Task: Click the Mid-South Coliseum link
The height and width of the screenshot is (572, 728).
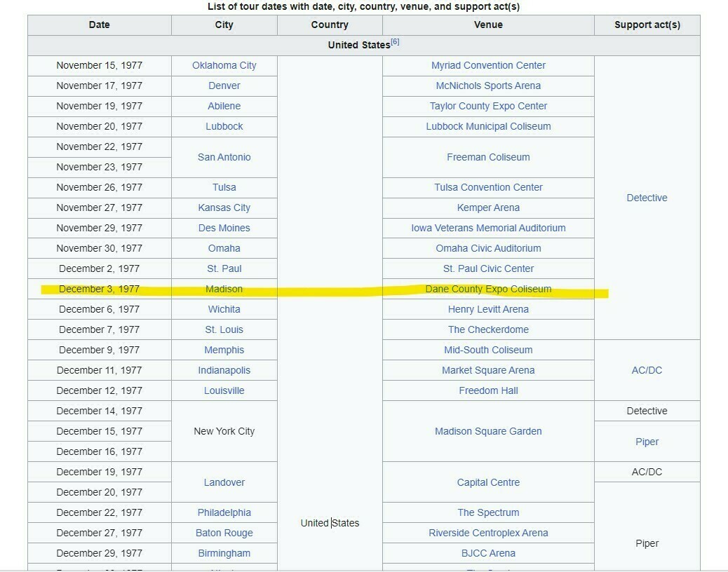Action: pos(487,350)
